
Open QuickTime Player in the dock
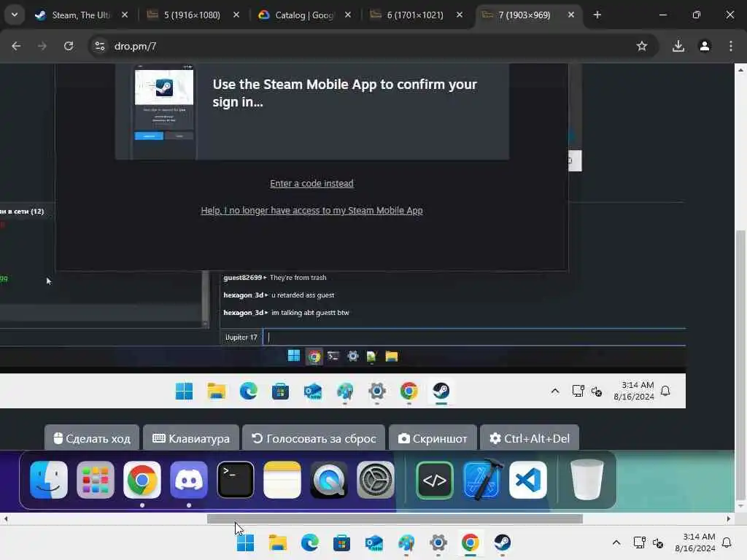(329, 480)
